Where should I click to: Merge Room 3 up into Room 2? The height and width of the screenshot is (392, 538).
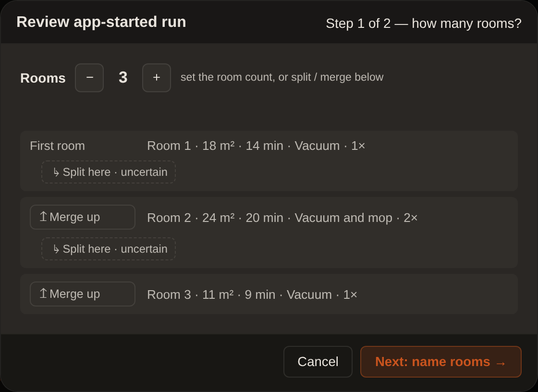pos(82,294)
